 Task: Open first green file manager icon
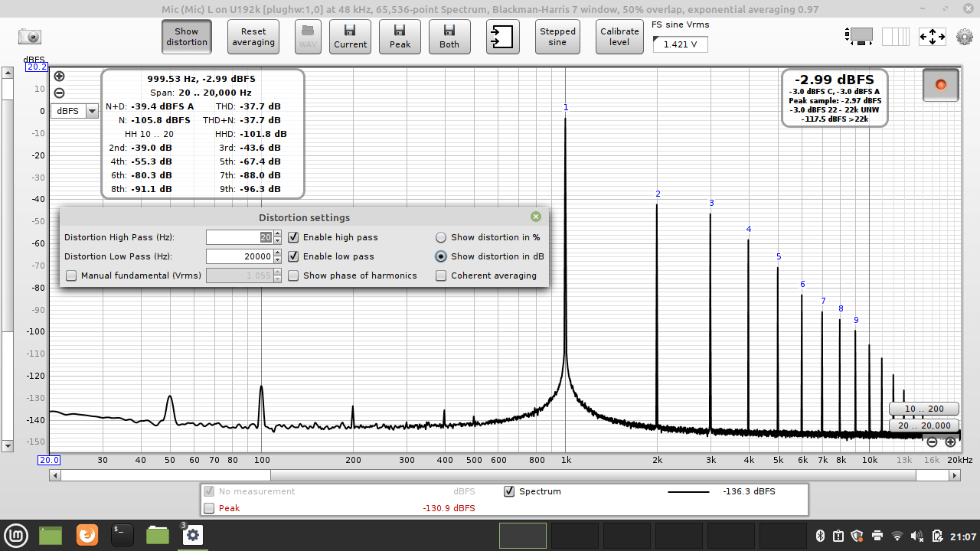51,535
